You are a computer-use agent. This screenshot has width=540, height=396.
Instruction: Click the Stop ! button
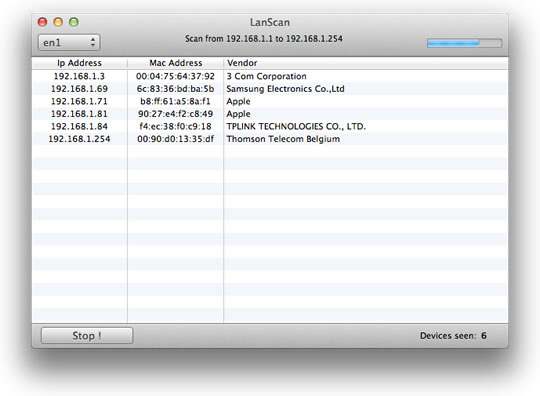click(x=87, y=335)
